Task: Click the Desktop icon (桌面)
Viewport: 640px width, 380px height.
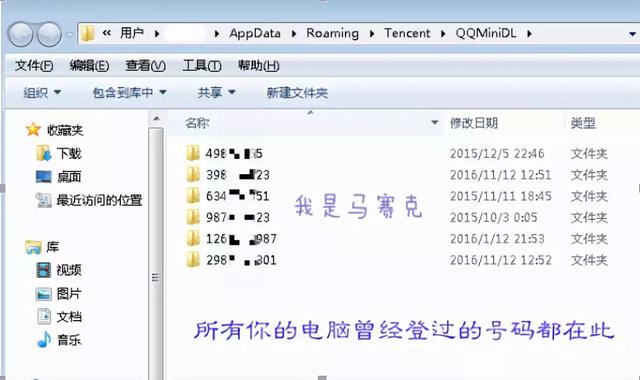Action: tap(44, 177)
